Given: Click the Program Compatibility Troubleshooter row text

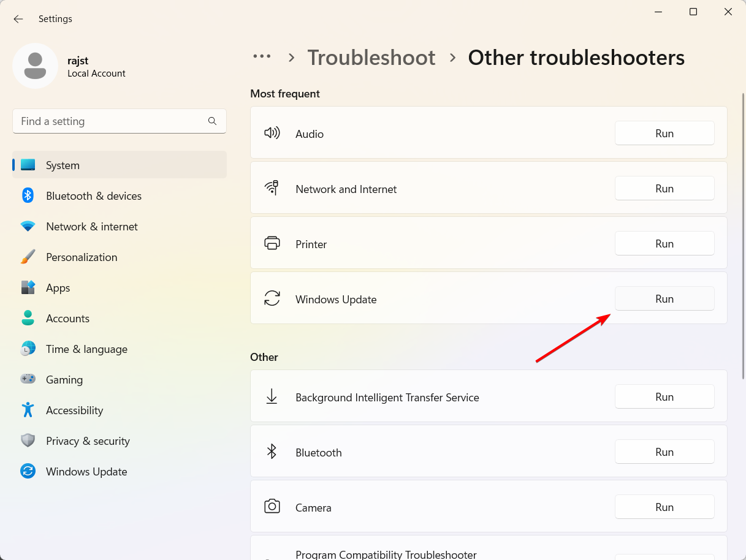Looking at the screenshot, I should (x=386, y=554).
